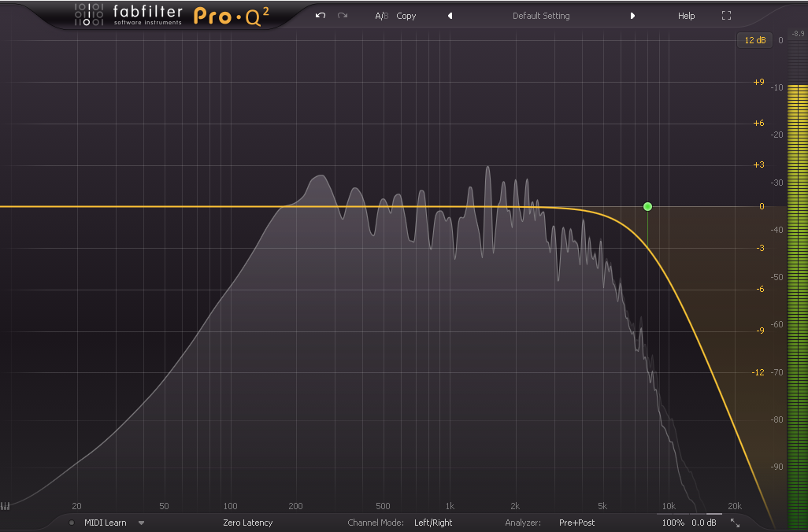The width and height of the screenshot is (808, 532).
Task: Open the Help menu
Action: 686,16
